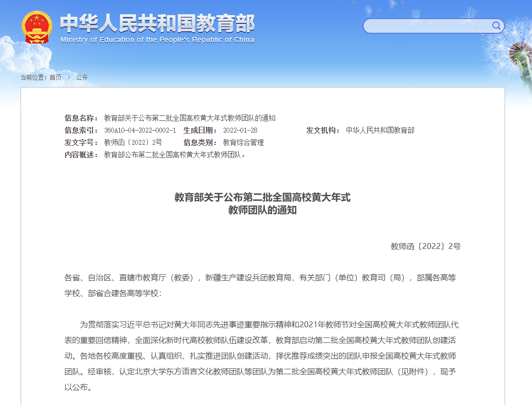The width and height of the screenshot is (532, 405).
Task: Click the body paragraph beginning 为贯彻落实
Action: click(262, 356)
